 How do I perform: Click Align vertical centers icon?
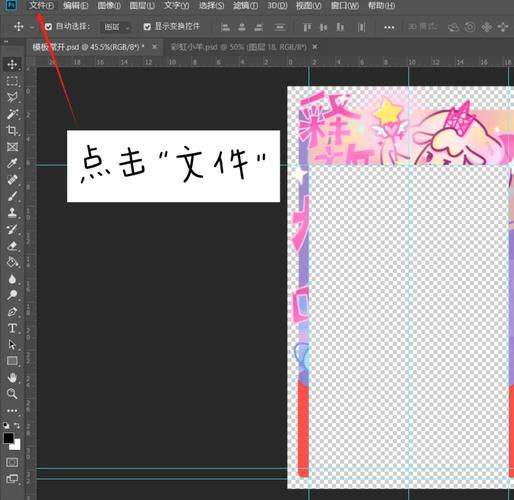click(x=324, y=27)
